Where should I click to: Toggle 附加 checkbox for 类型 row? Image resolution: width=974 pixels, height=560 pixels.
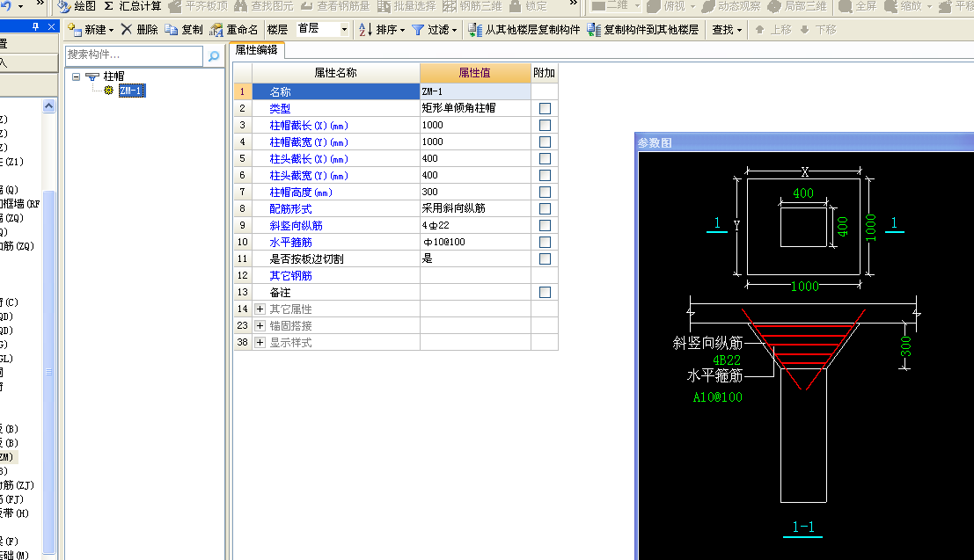tap(545, 108)
